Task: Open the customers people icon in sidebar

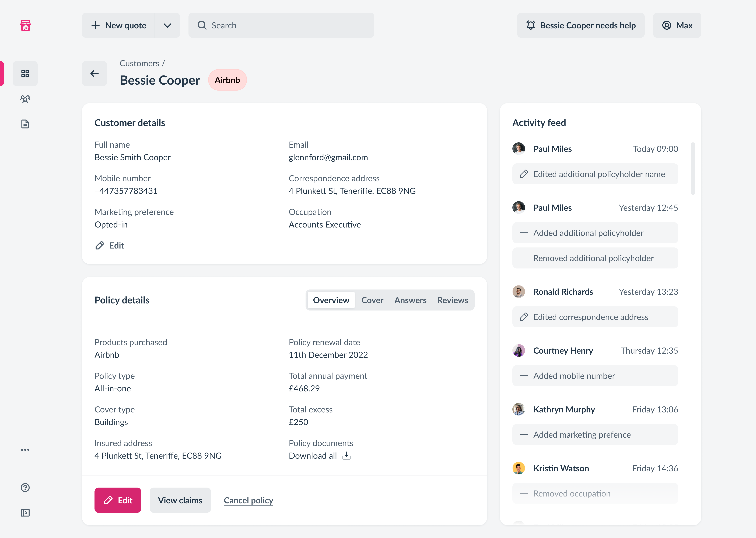Action: click(25, 99)
